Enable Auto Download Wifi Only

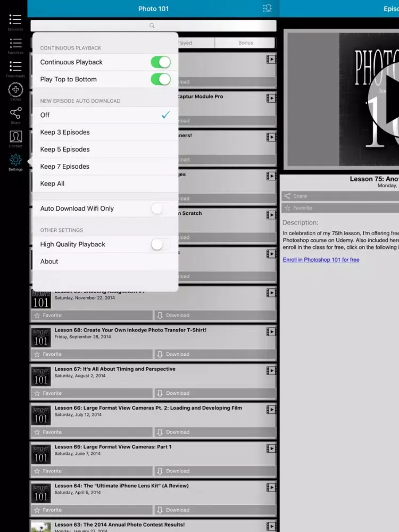click(160, 209)
